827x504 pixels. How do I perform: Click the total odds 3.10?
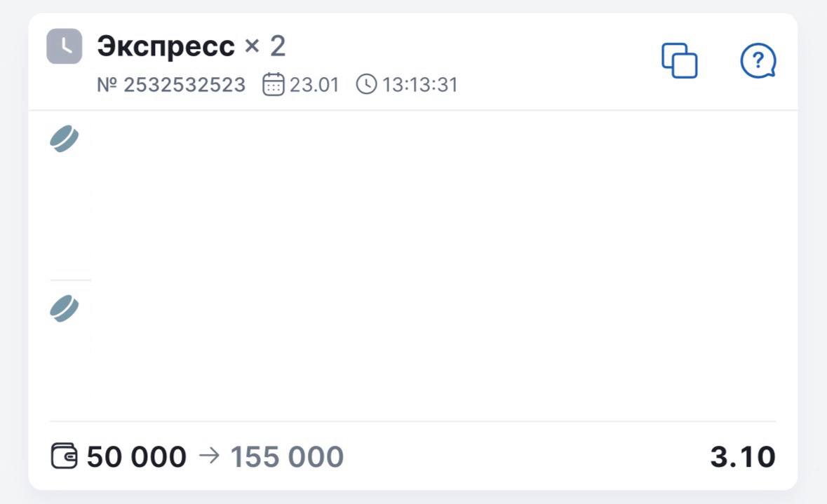tap(743, 457)
